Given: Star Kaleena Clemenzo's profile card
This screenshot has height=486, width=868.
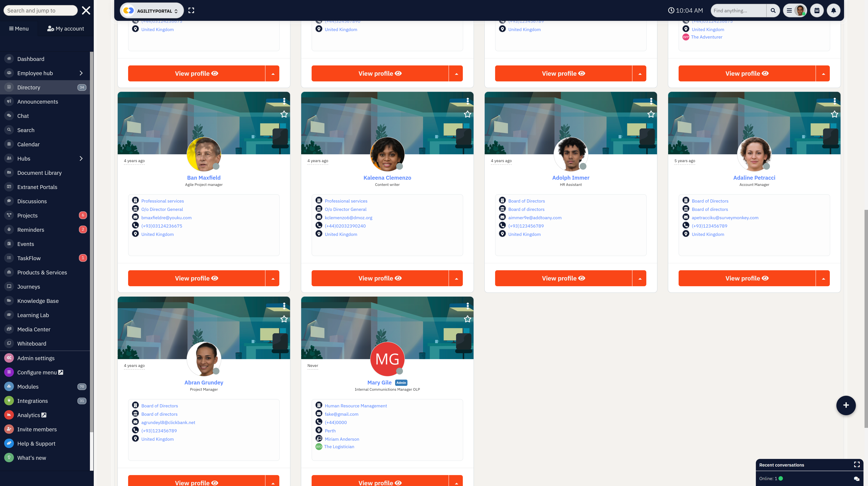Looking at the screenshot, I should click(467, 114).
